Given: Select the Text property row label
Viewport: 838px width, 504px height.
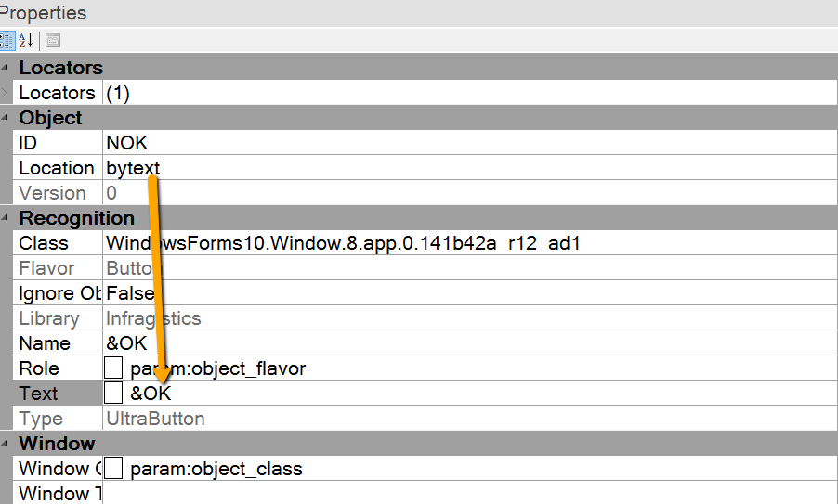Looking at the screenshot, I should coord(39,394).
